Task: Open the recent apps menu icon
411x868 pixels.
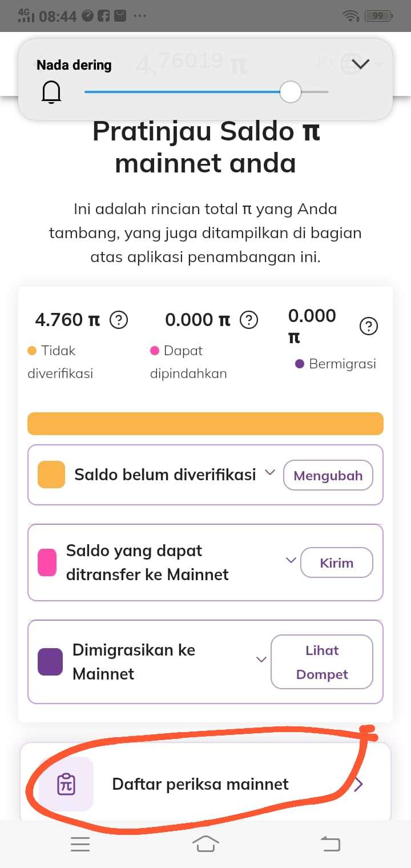Action: point(80,844)
